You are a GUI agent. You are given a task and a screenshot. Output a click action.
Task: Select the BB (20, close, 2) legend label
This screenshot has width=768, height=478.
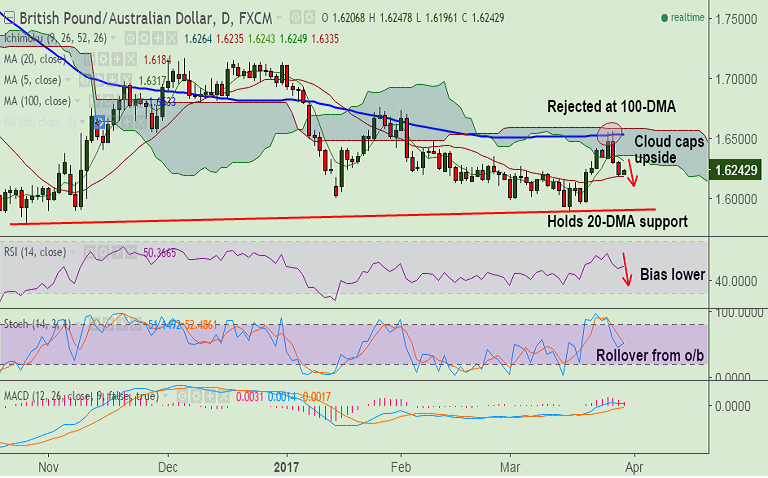[40, 122]
